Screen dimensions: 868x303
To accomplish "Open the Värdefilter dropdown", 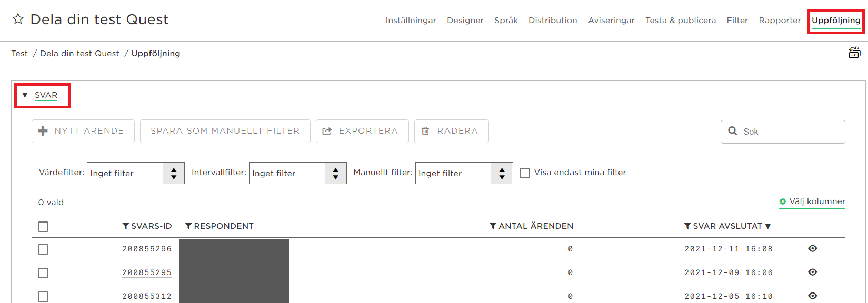I will (x=136, y=173).
